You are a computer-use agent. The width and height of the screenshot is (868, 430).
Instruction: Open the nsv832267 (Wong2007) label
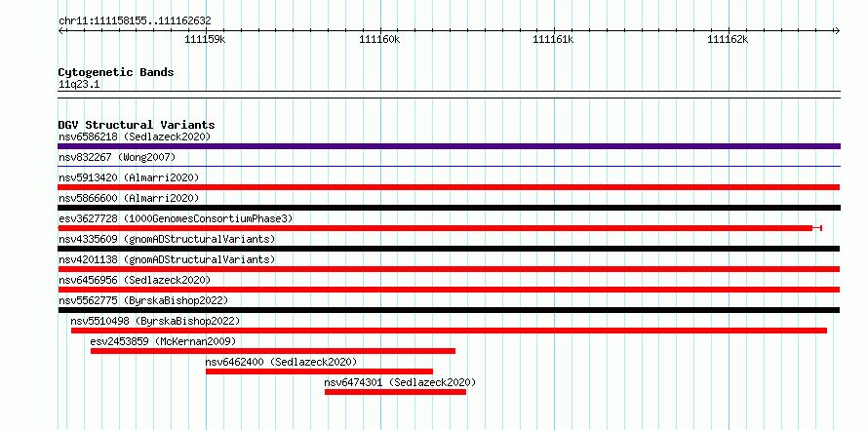click(117, 157)
